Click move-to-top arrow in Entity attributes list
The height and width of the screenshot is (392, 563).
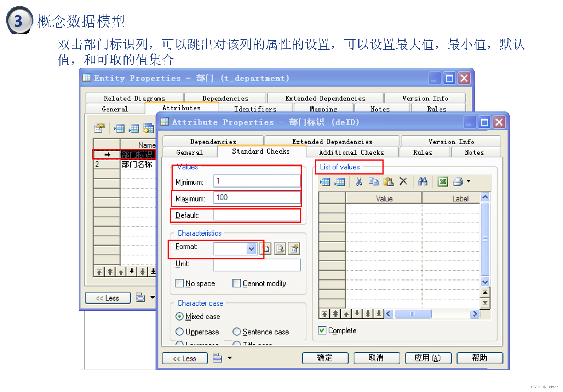[x=99, y=272]
